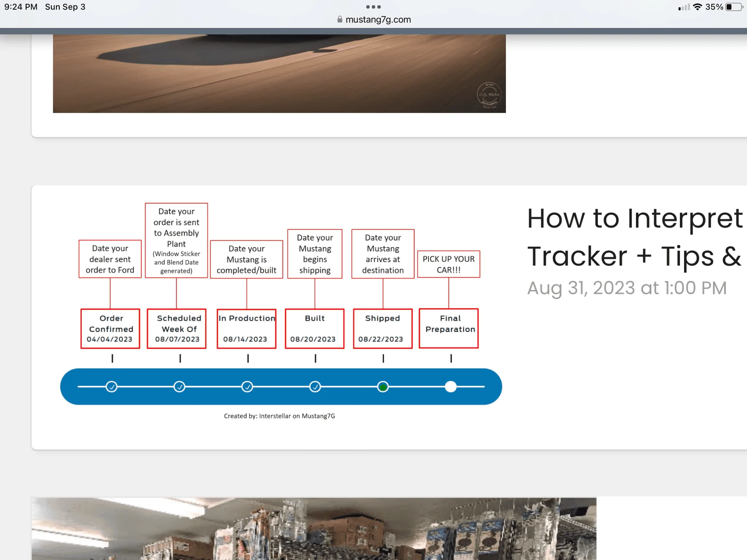747x560 pixels.
Task: Click the Shipped 08/22/2023 status box
Action: 382,328
